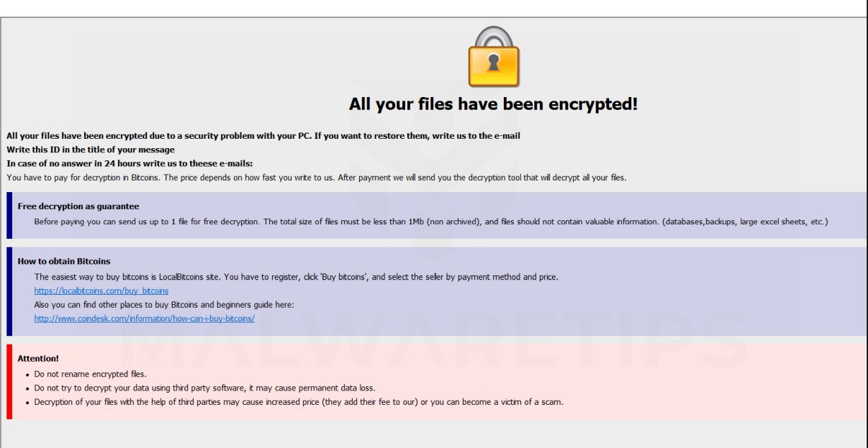Click the "You have to pay for decryption" sentence

316,178
